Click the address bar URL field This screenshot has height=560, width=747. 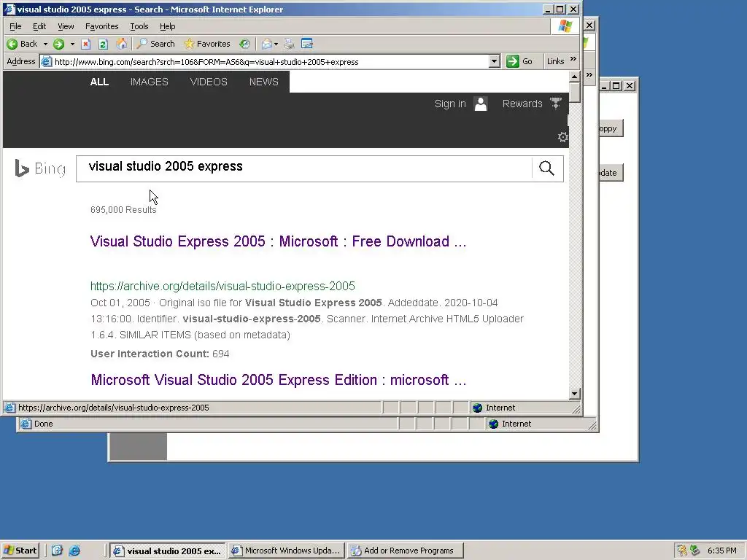click(271, 61)
